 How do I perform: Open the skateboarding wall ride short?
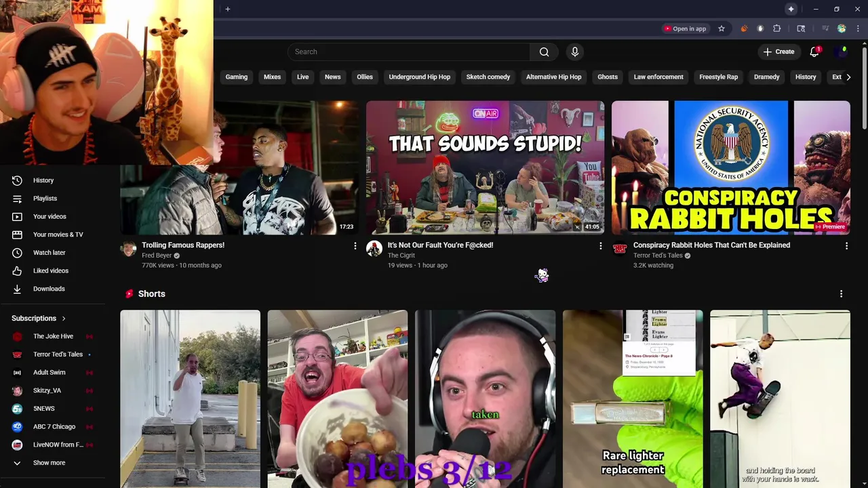click(x=780, y=399)
